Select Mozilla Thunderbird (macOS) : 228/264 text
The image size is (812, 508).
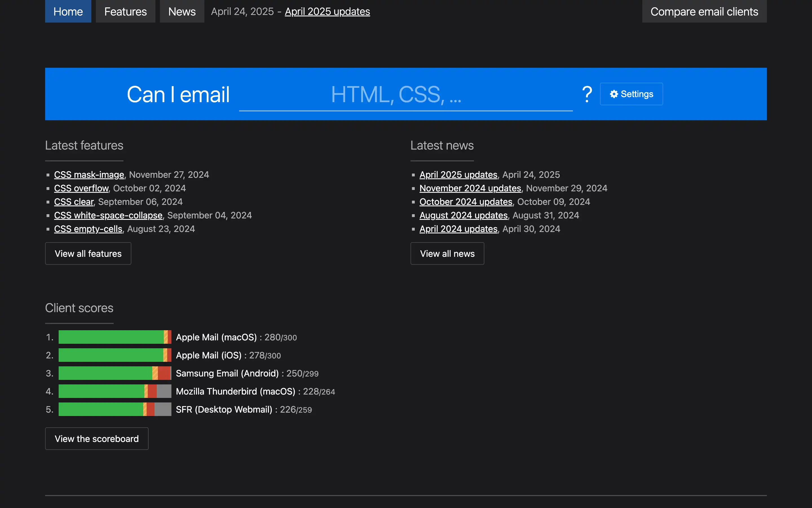(255, 392)
